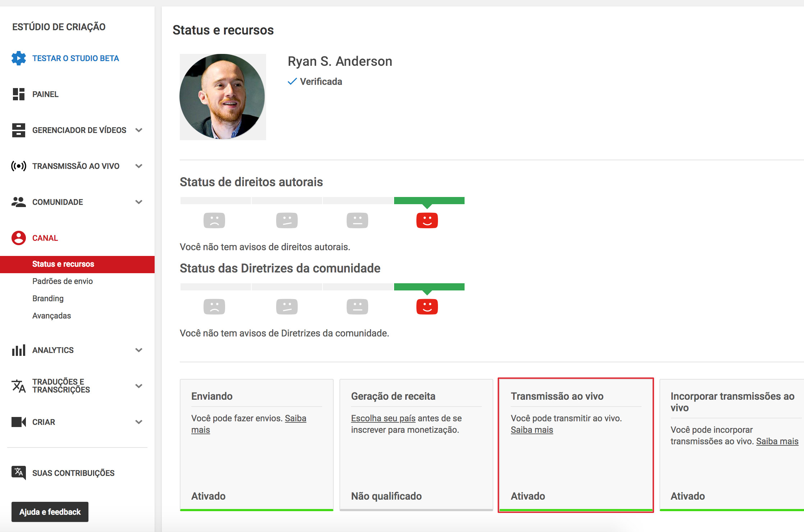Click the translation icon for Traduções
Viewport: 804px width, 532px height.
(19, 386)
